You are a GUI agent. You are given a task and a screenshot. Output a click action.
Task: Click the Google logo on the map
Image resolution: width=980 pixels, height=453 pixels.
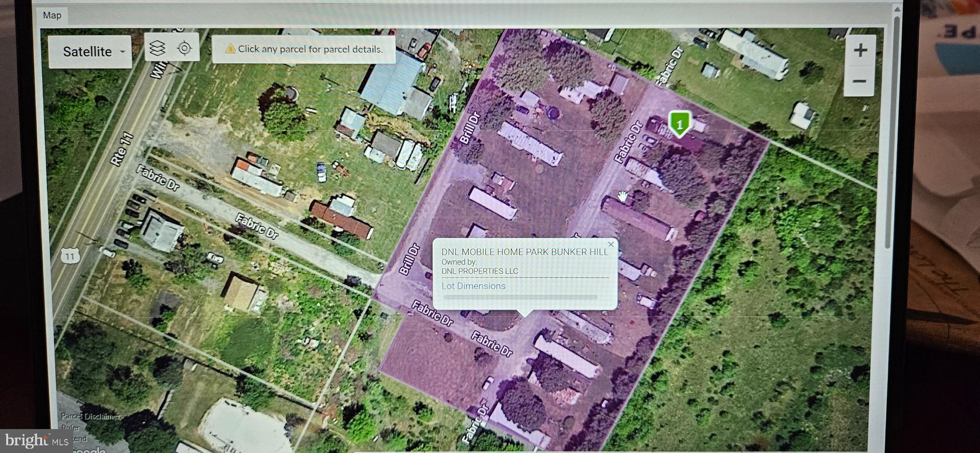(89, 450)
